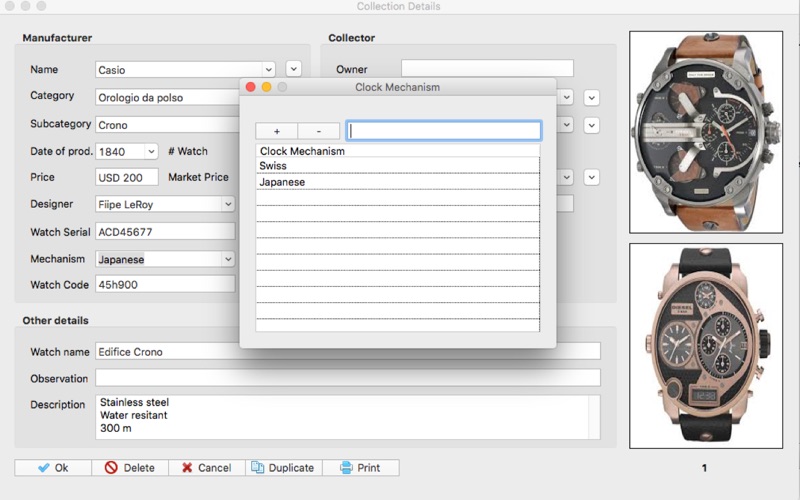Screen dimensions: 800x500
Task: Open the Mechanism dropdown
Action: point(228,259)
